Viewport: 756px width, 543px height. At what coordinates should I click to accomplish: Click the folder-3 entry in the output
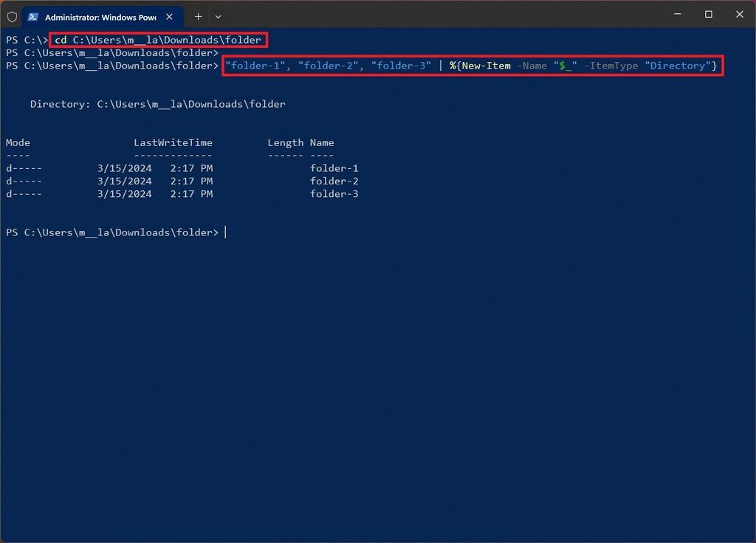coord(334,194)
